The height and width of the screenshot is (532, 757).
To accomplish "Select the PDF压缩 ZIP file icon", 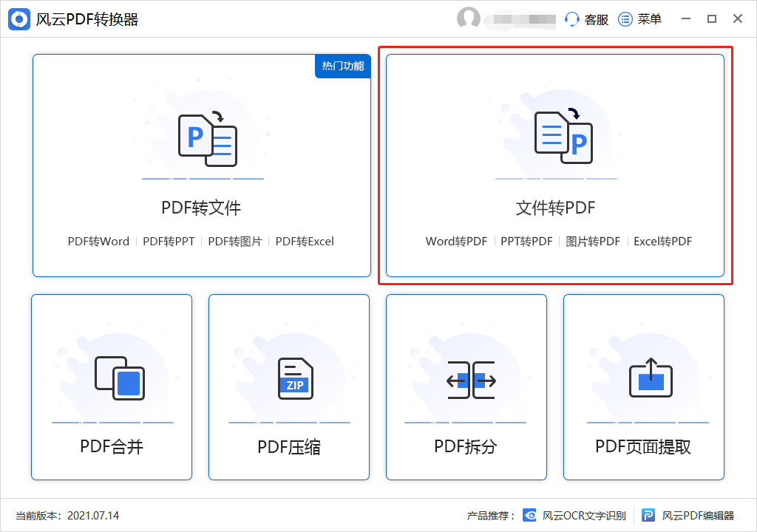I will pyautogui.click(x=296, y=378).
